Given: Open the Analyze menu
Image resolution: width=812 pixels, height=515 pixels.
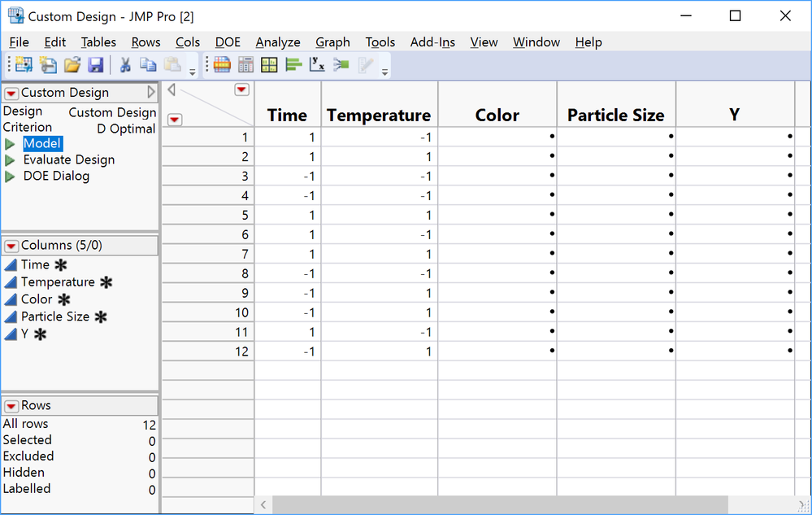Looking at the screenshot, I should coord(278,42).
